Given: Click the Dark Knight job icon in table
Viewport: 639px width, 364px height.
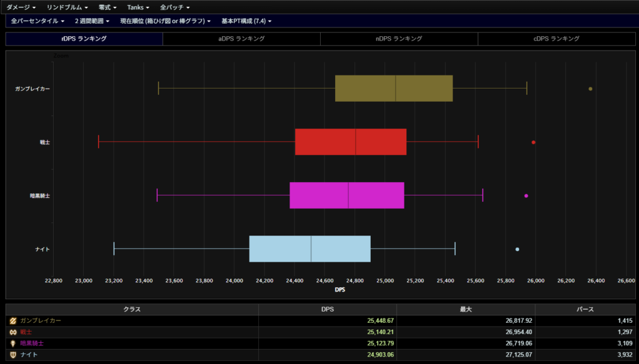Looking at the screenshot, I should (12, 343).
